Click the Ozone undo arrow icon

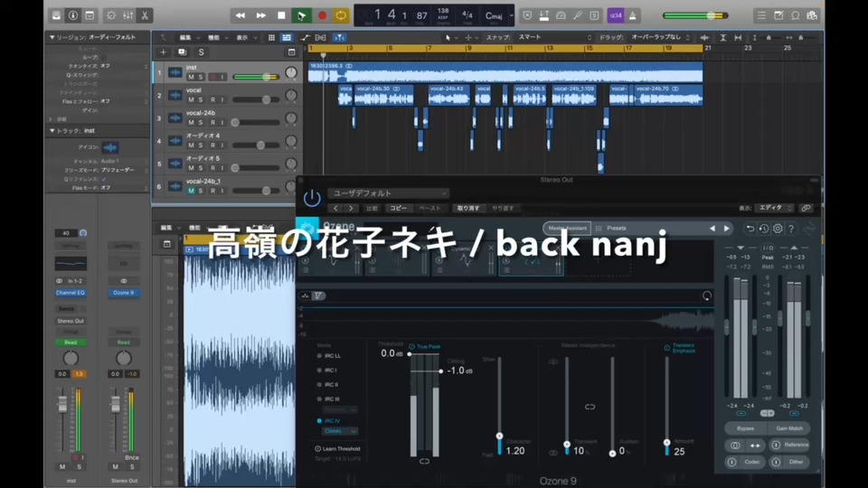750,229
